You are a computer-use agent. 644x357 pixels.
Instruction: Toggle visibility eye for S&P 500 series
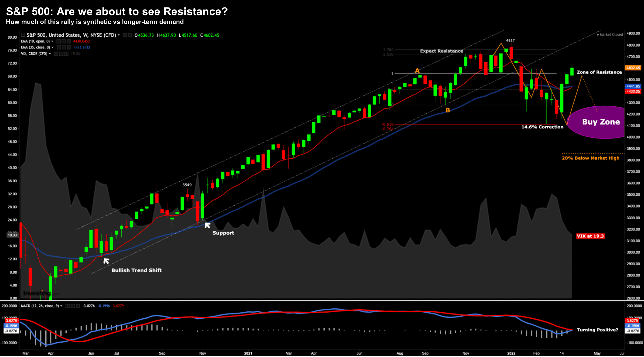click(125, 35)
